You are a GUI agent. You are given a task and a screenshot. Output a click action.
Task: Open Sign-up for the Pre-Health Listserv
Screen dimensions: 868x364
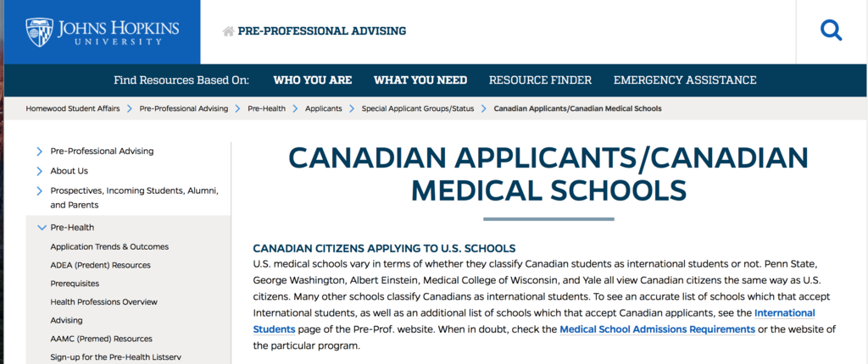(x=112, y=357)
